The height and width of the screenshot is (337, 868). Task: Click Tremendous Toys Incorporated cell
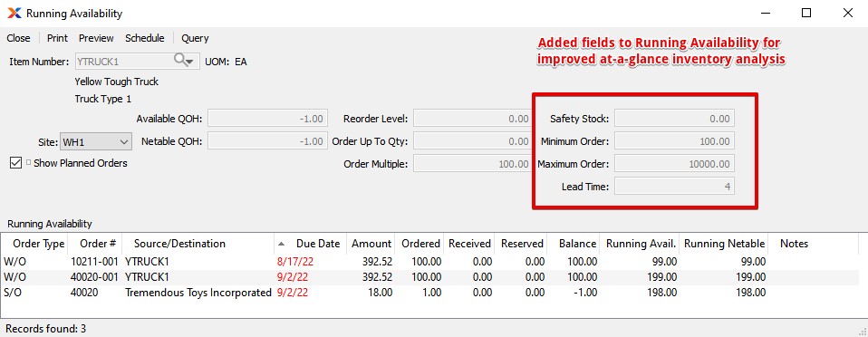click(198, 293)
